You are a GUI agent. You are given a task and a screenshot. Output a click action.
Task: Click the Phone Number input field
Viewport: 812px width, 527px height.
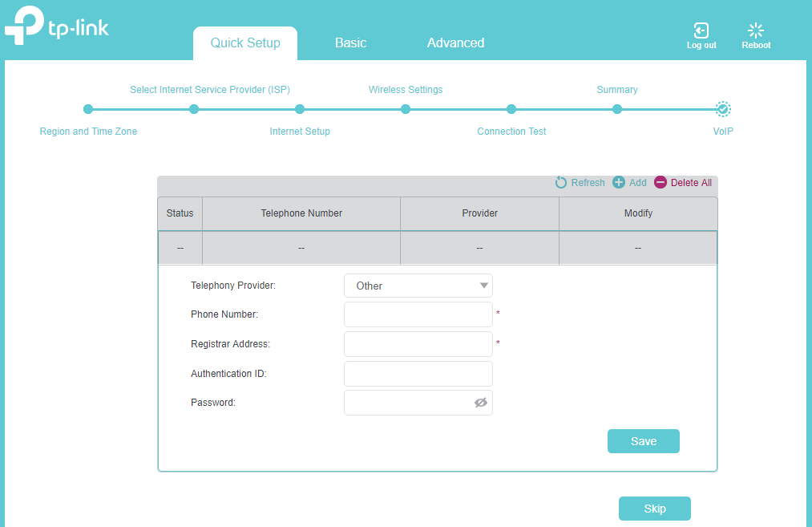[x=418, y=314]
